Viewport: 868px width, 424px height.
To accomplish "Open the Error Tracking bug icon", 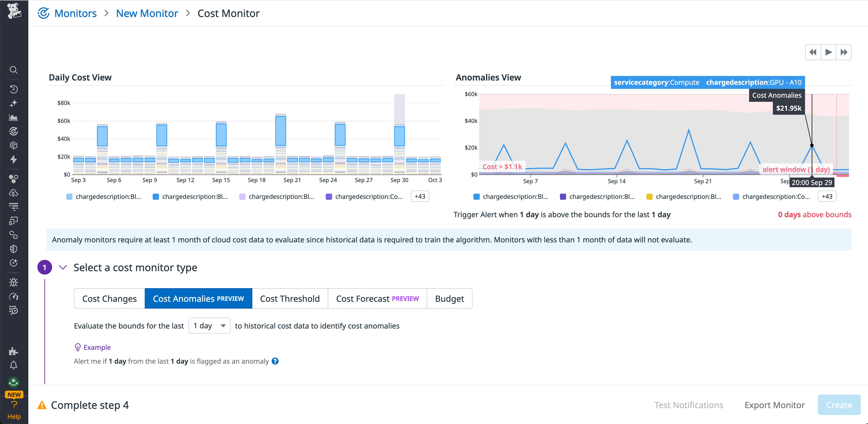I will click(x=14, y=282).
